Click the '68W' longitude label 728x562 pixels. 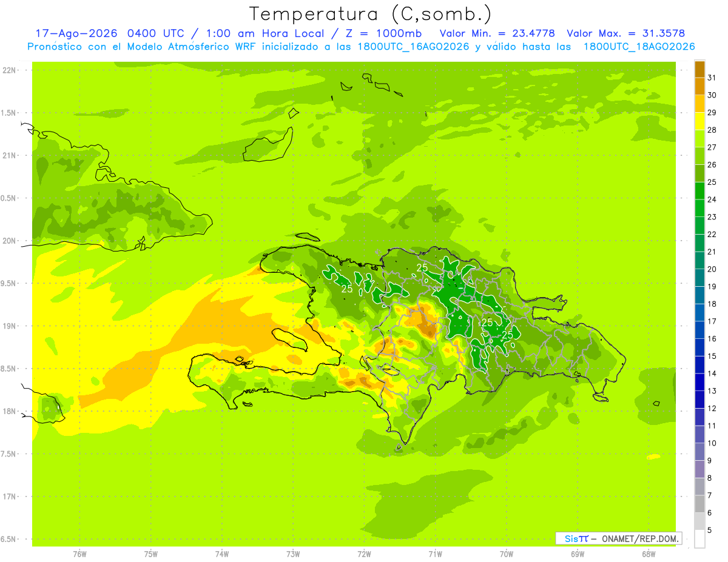(649, 554)
